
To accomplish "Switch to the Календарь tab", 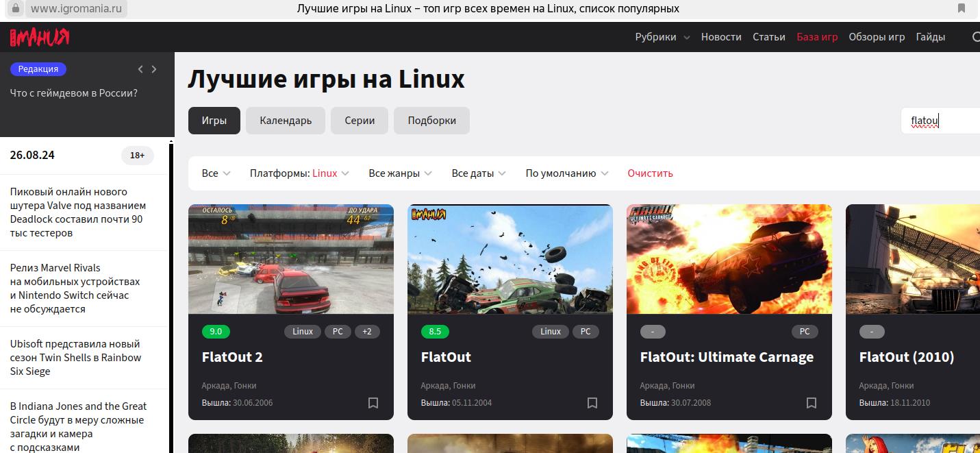I will pyautogui.click(x=286, y=121).
